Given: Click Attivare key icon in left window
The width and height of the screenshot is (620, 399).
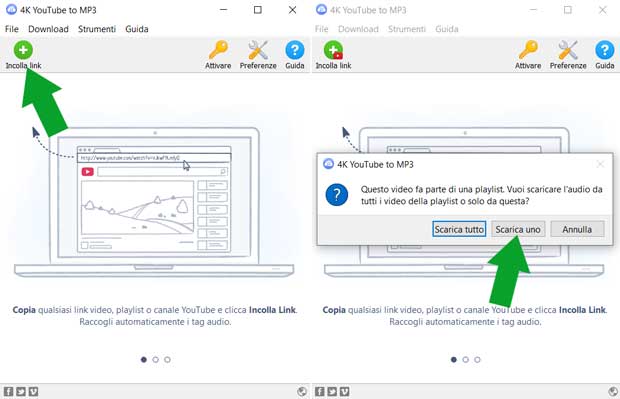Looking at the screenshot, I should click(x=218, y=55).
